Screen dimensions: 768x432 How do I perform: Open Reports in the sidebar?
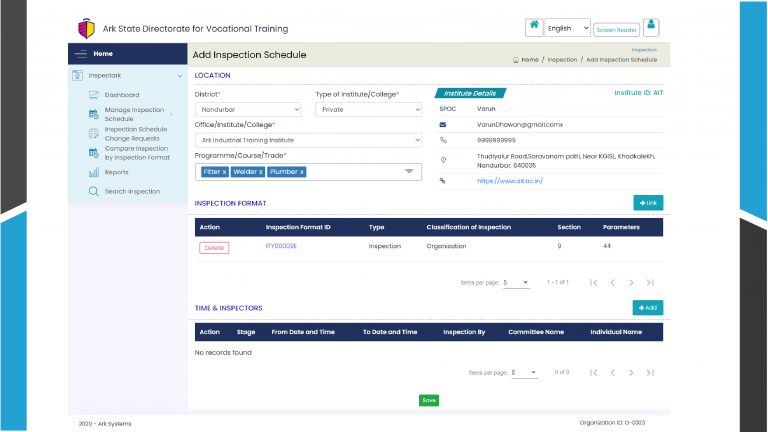116,172
